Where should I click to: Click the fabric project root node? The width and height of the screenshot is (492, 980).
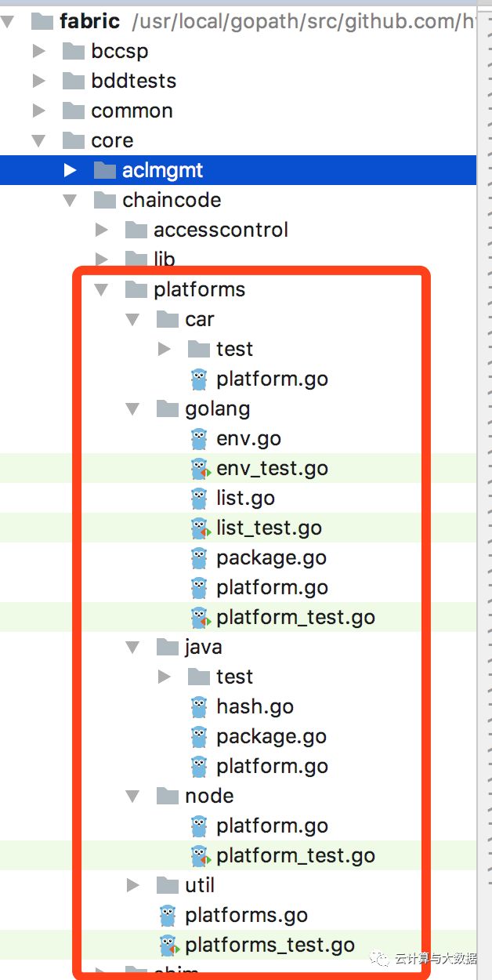90,21
